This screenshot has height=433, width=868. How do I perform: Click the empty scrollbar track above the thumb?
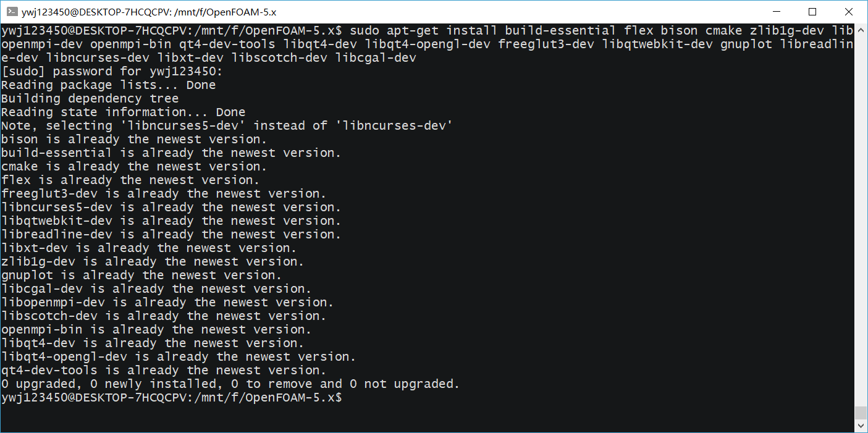(861, 216)
